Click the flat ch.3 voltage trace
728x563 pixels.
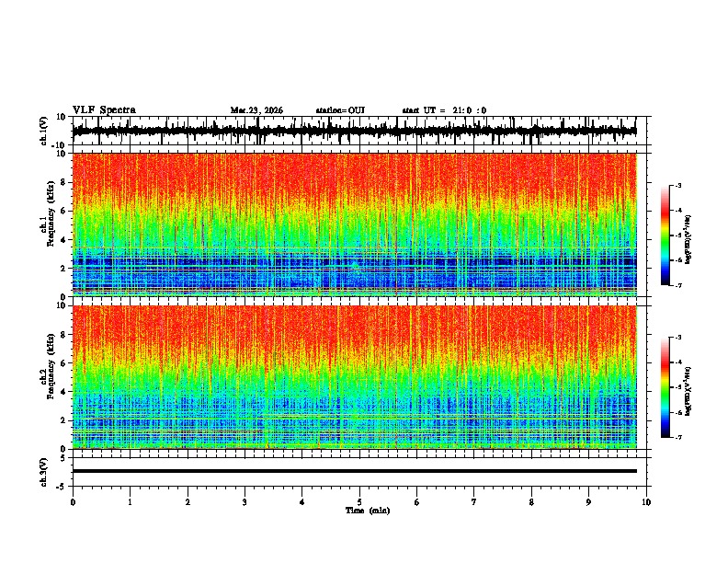click(x=354, y=471)
